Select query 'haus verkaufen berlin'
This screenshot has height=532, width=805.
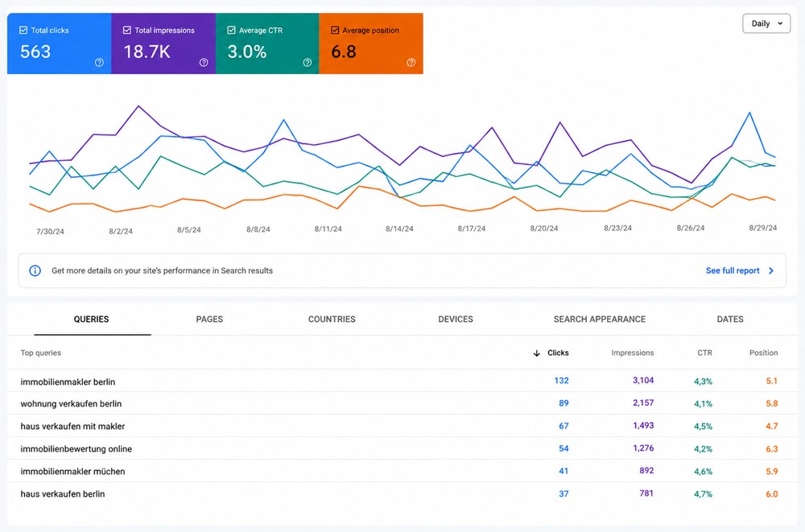63,494
